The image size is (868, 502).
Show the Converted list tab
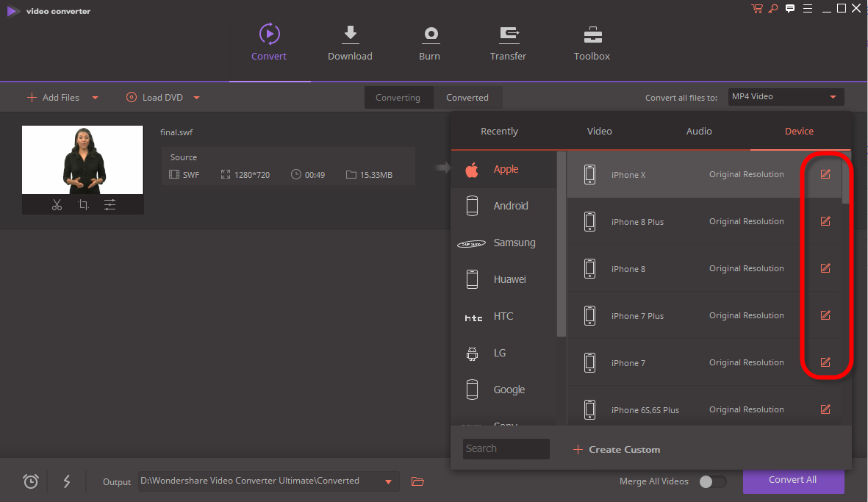467,98
